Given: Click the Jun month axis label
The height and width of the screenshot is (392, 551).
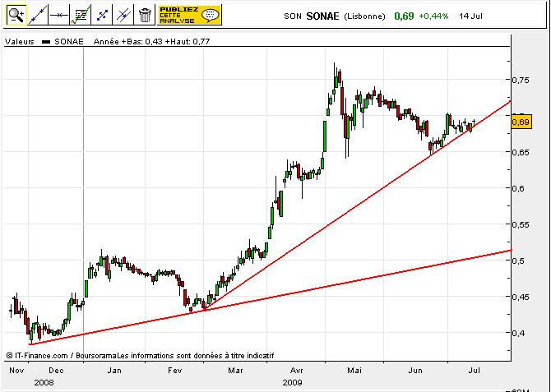Looking at the screenshot, I should tap(415, 370).
